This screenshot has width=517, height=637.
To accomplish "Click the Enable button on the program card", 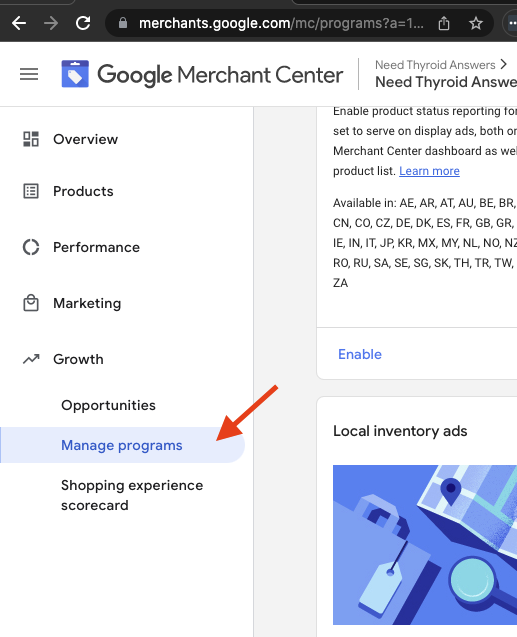I will 360,354.
